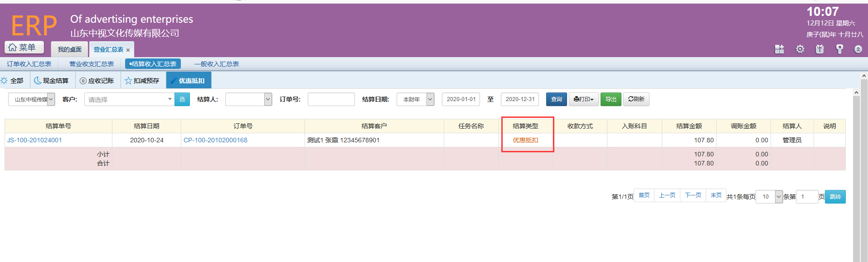
Task: Click the 选 customer picker button
Action: coord(182,99)
